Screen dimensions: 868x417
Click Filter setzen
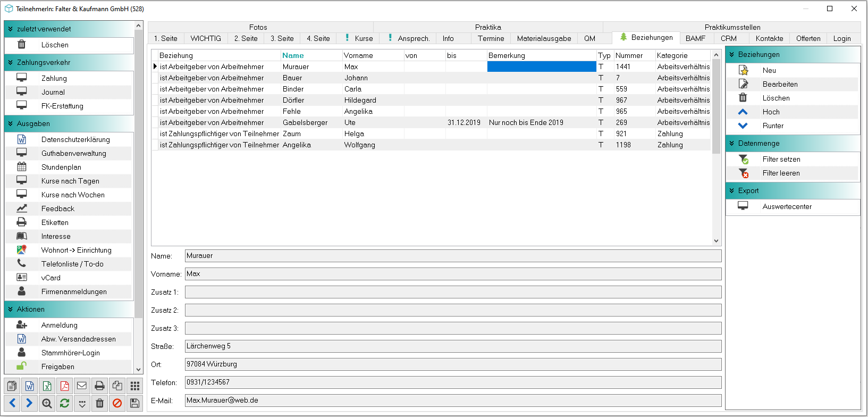click(x=781, y=159)
